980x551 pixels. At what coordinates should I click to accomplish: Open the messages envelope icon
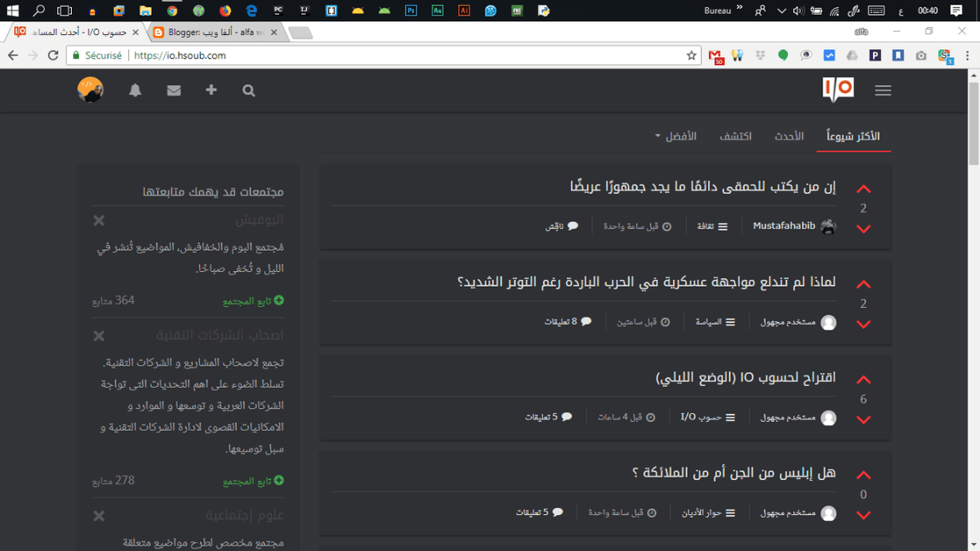[173, 90]
